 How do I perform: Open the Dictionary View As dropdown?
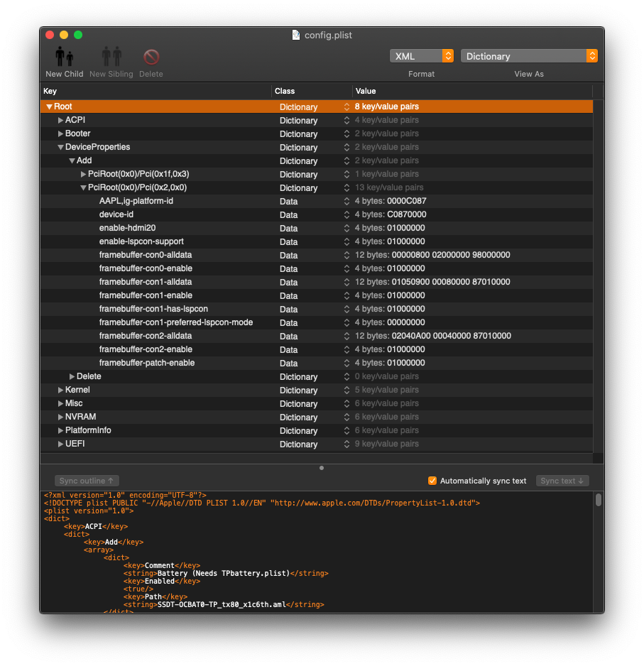pos(529,55)
